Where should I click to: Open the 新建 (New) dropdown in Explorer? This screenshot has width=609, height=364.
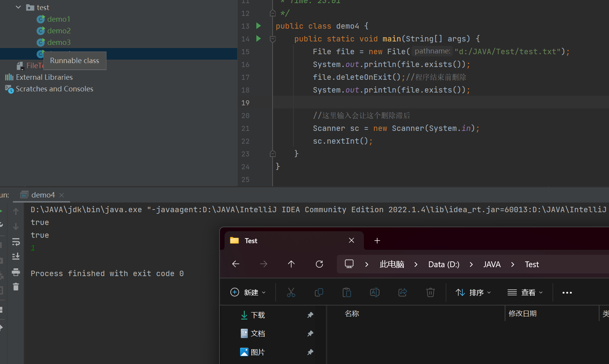[248, 292]
